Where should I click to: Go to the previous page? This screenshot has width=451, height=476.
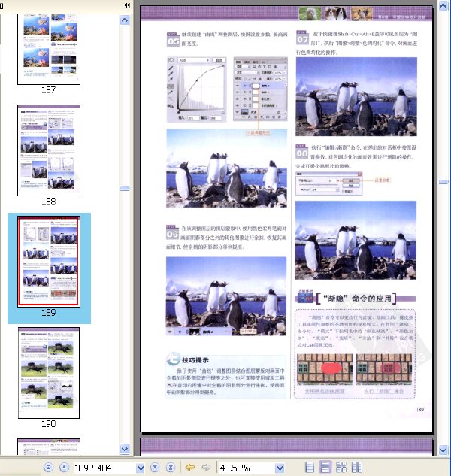click(64, 468)
